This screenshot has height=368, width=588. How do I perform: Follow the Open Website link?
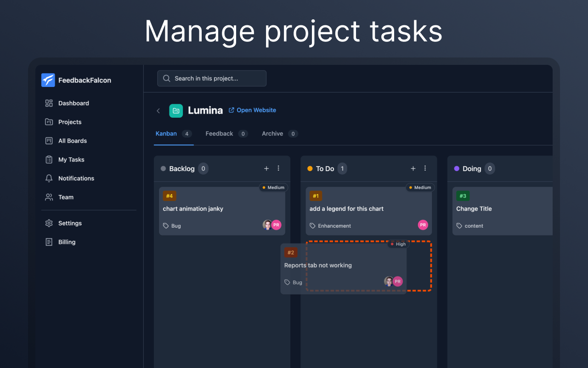point(252,110)
